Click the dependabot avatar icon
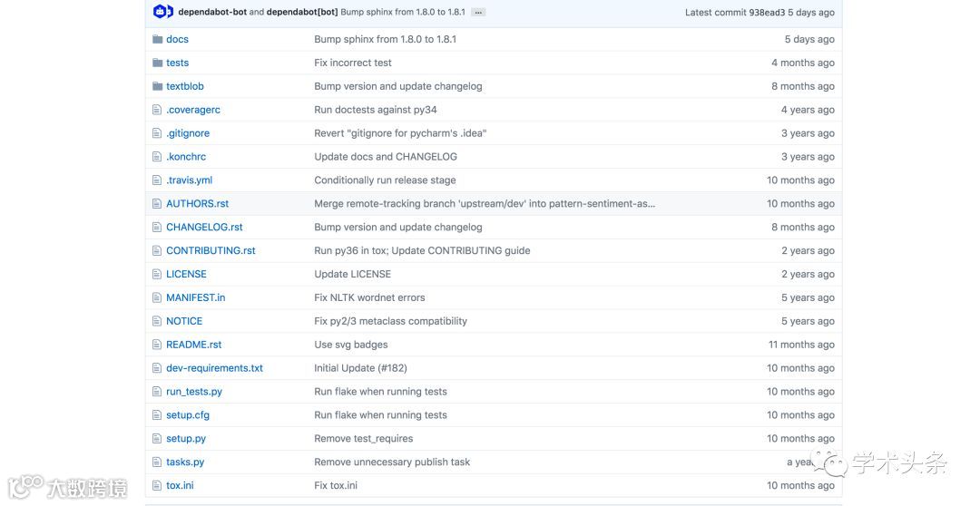Viewport: 980px width, 506px height. (163, 12)
